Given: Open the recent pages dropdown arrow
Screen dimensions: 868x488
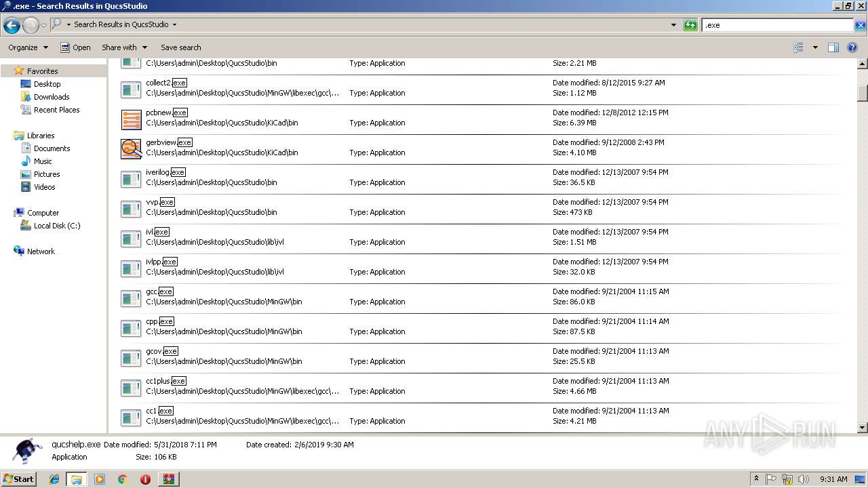Looking at the screenshot, I should [44, 26].
